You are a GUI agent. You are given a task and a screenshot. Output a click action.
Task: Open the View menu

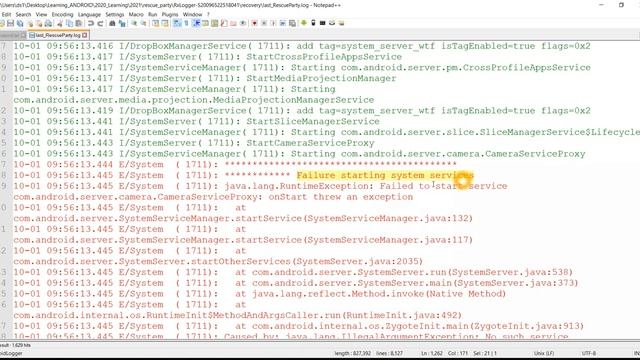point(41,14)
